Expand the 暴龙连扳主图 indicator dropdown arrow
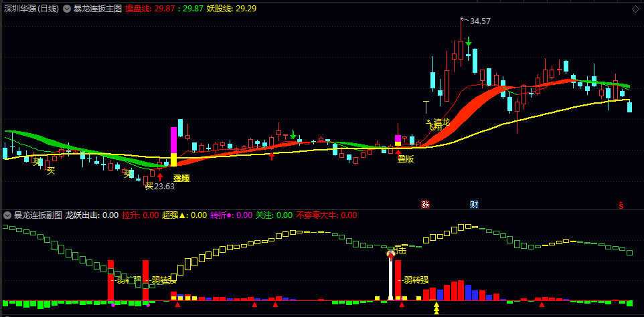 [x=66, y=9]
